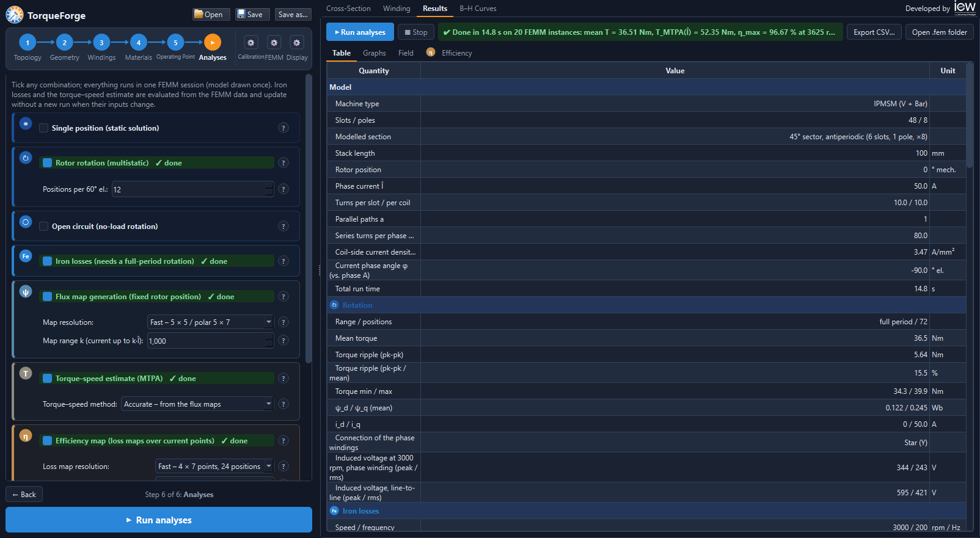Click the Save as... button
Screen dimensions: 980x538
293,15
